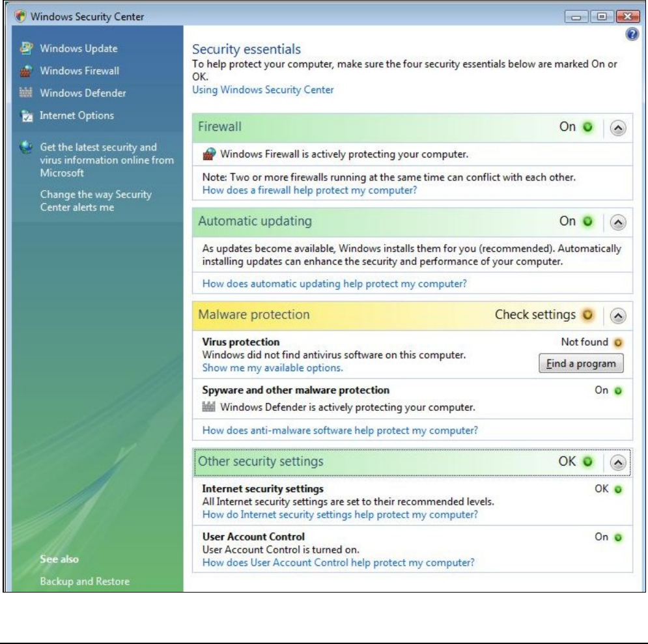The width and height of the screenshot is (648, 644).
Task: Click green indicator beside Spyware protection On
Action: (x=618, y=391)
